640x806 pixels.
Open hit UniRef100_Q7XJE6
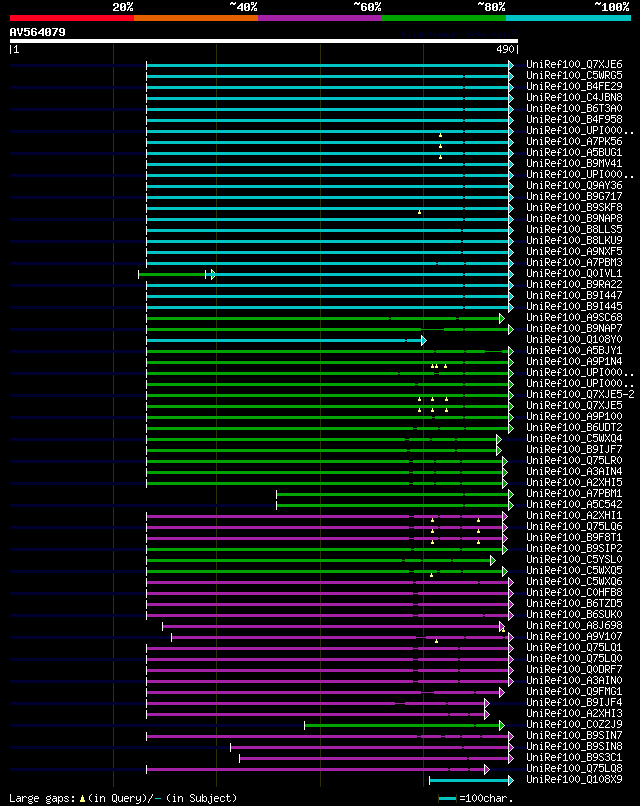point(574,64)
